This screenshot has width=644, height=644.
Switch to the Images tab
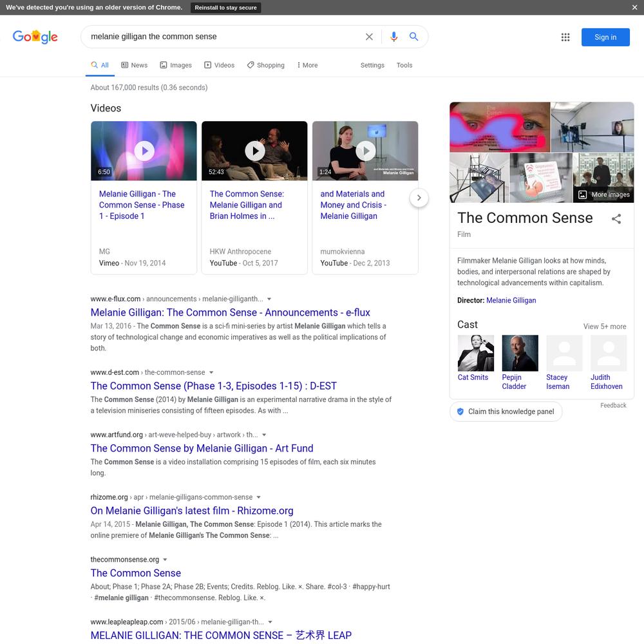point(176,65)
